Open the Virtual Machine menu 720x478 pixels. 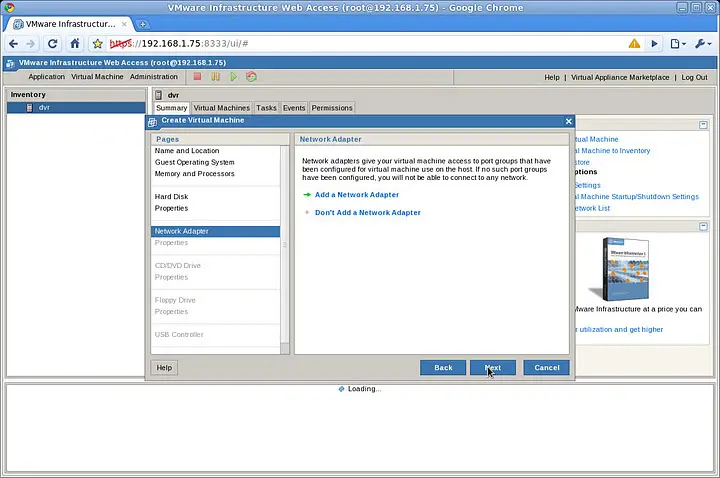97,77
